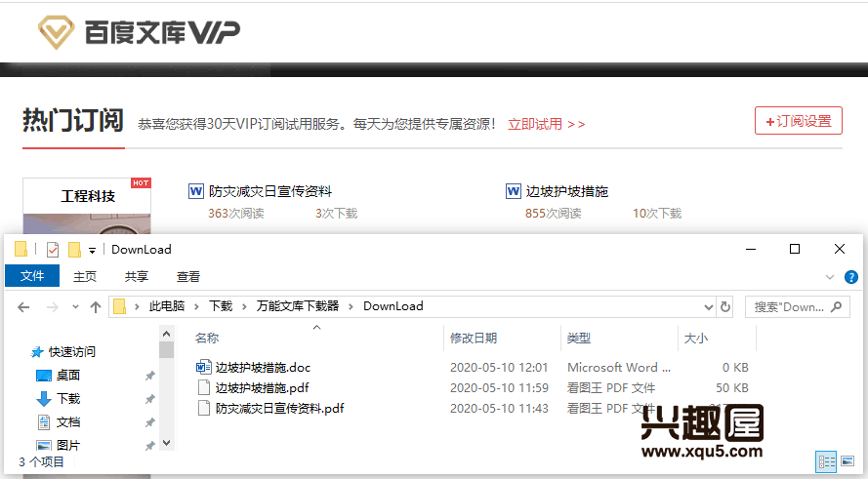Switch to details view in status bar
868x479 pixels.
tap(826, 461)
